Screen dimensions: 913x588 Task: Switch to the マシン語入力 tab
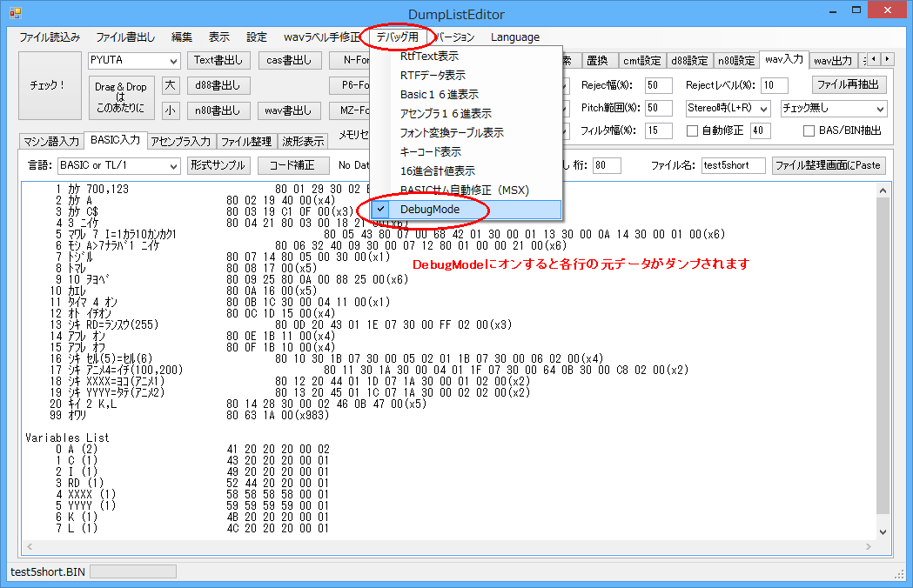point(51,142)
